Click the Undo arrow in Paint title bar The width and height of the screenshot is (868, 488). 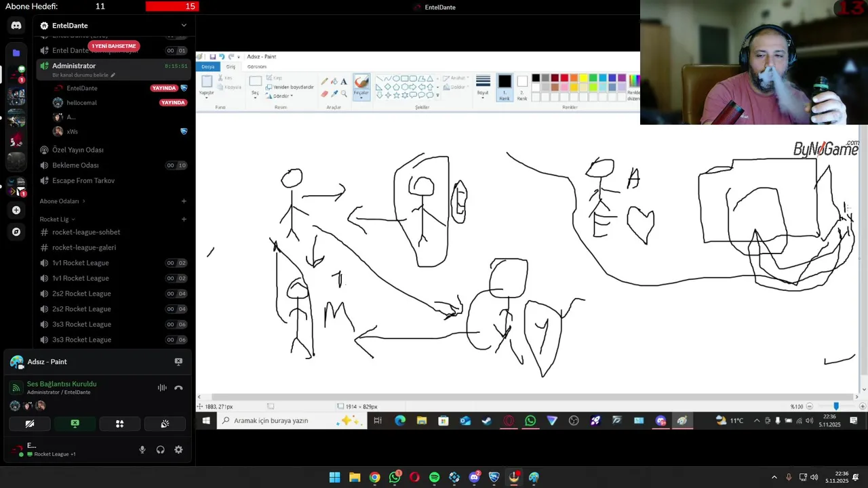(x=222, y=57)
